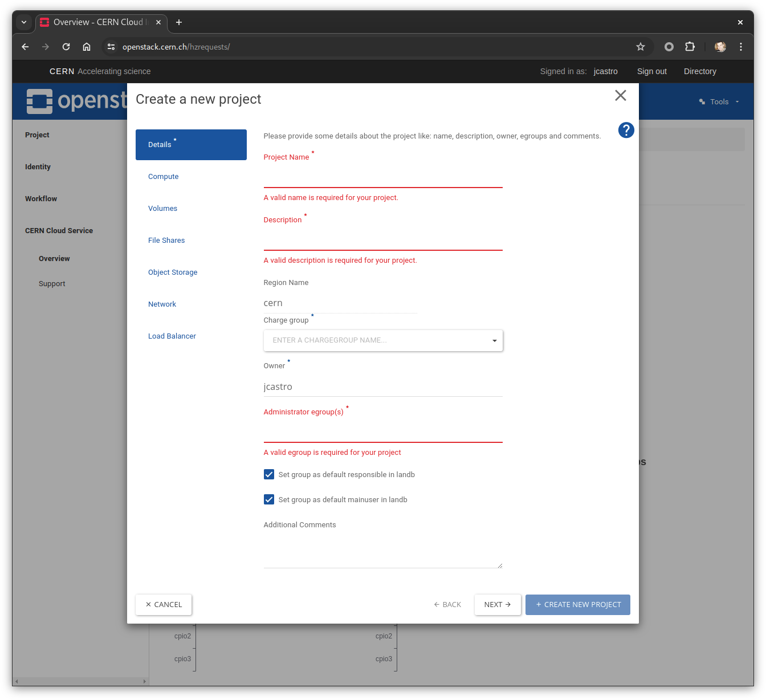
Task: Collapse the CERN Cloud Service sidebar section
Action: [x=59, y=231]
